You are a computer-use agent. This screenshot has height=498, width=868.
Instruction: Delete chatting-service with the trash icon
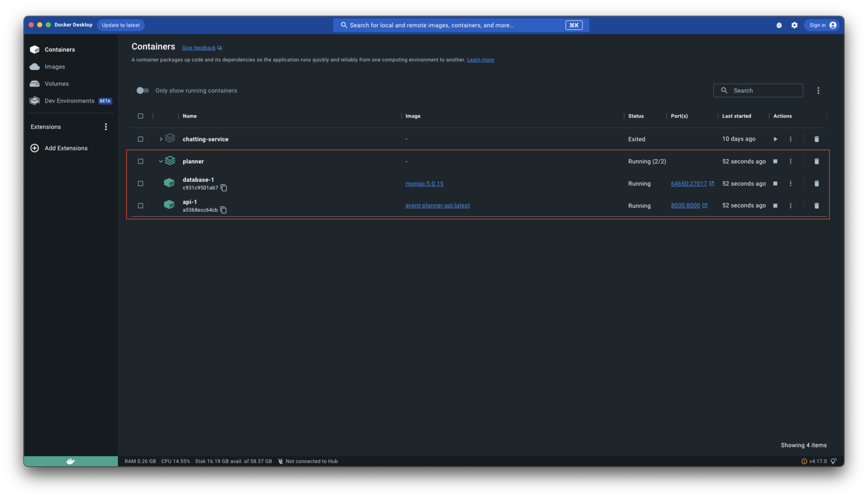pos(816,139)
